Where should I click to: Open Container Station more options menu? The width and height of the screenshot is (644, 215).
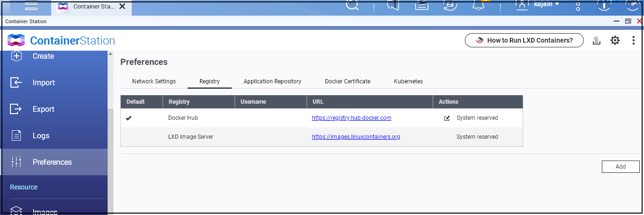(x=634, y=41)
